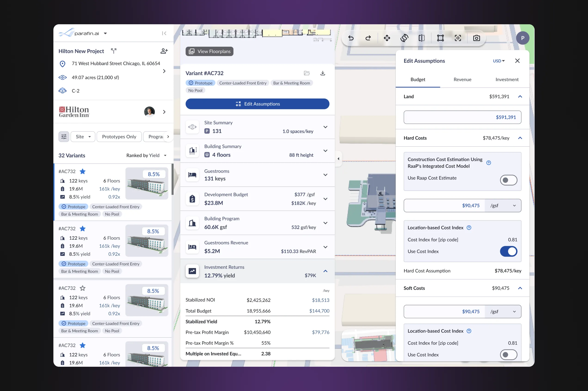Click the undo arrow in toolbar
The width and height of the screenshot is (588, 391).
click(351, 38)
